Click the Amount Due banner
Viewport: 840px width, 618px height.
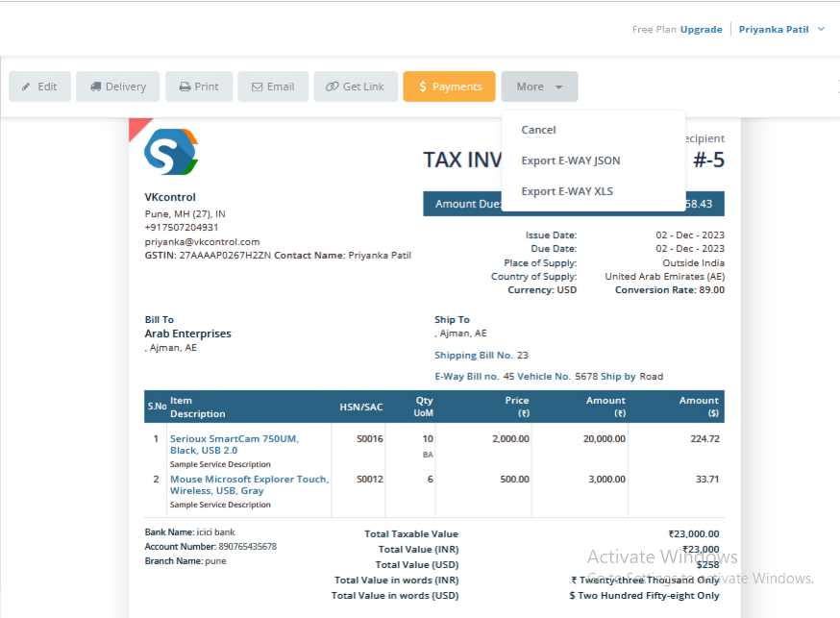pyautogui.click(x=476, y=203)
